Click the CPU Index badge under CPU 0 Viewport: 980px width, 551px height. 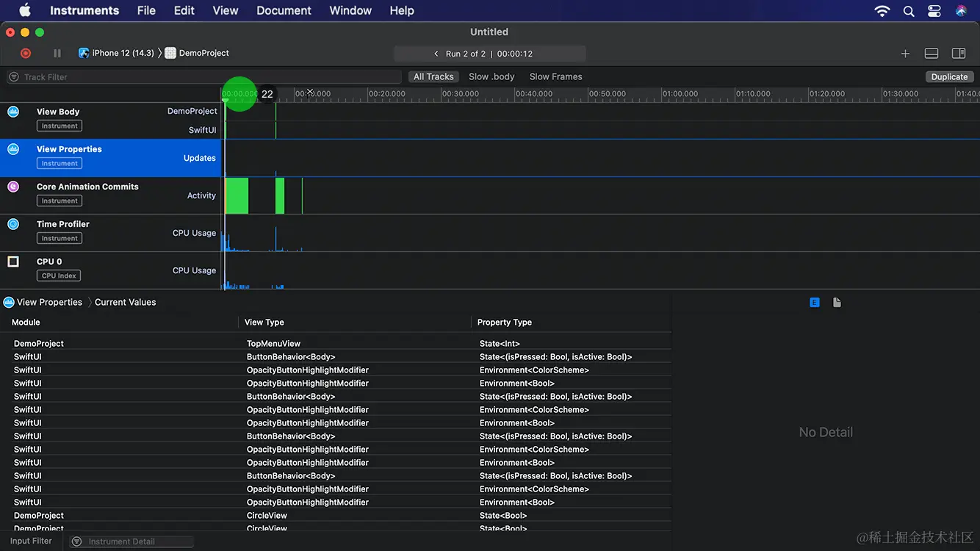[x=59, y=275]
